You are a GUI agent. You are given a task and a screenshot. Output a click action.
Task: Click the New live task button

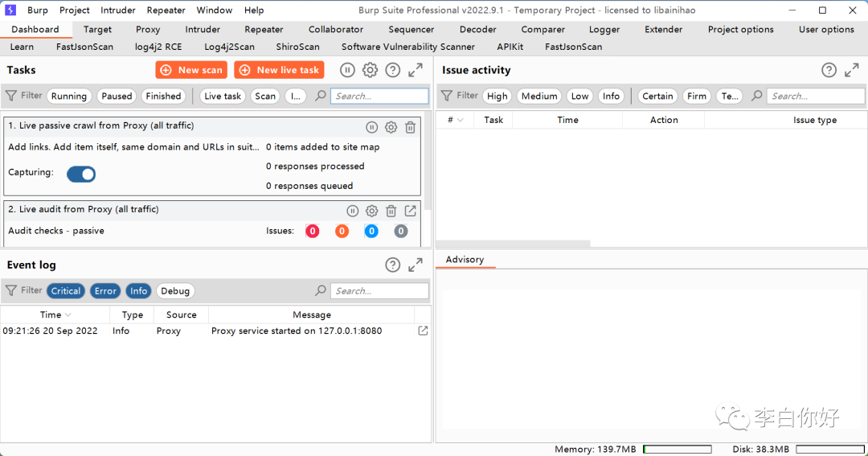coord(279,70)
